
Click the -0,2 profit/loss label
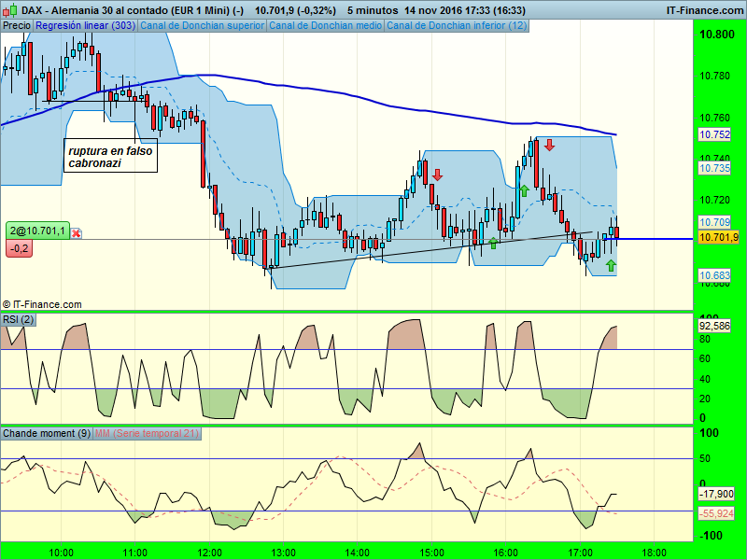point(19,248)
